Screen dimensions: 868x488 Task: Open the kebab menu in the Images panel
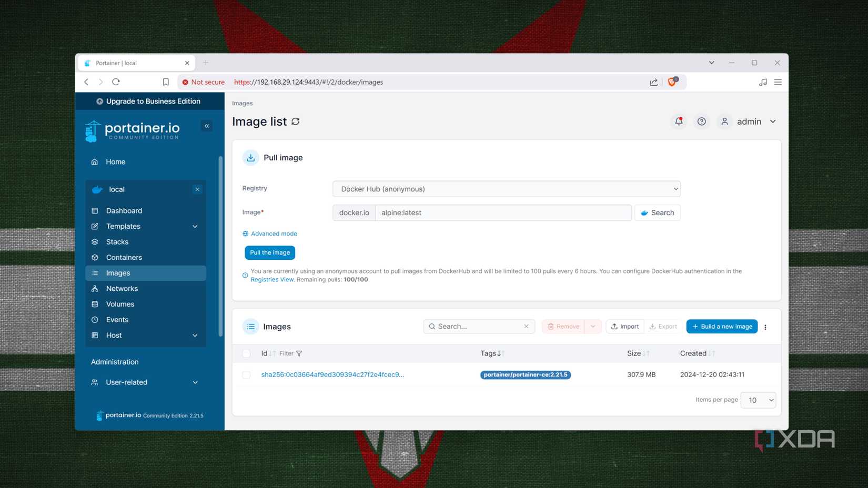pyautogui.click(x=765, y=326)
